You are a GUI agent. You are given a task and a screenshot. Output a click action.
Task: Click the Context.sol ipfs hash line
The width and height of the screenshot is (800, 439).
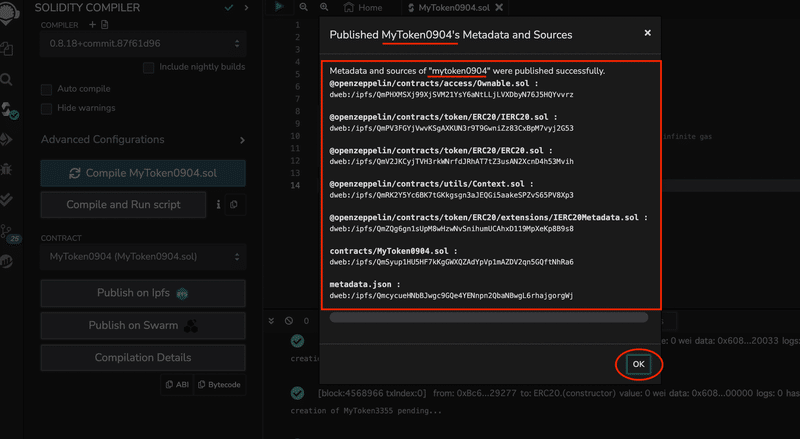451,195
